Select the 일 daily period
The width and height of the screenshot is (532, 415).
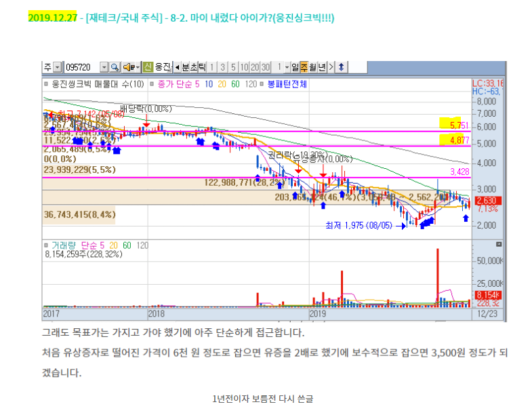tap(295, 67)
